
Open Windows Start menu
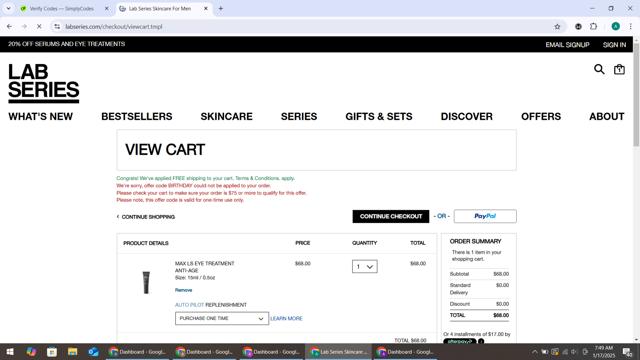(x=10, y=352)
